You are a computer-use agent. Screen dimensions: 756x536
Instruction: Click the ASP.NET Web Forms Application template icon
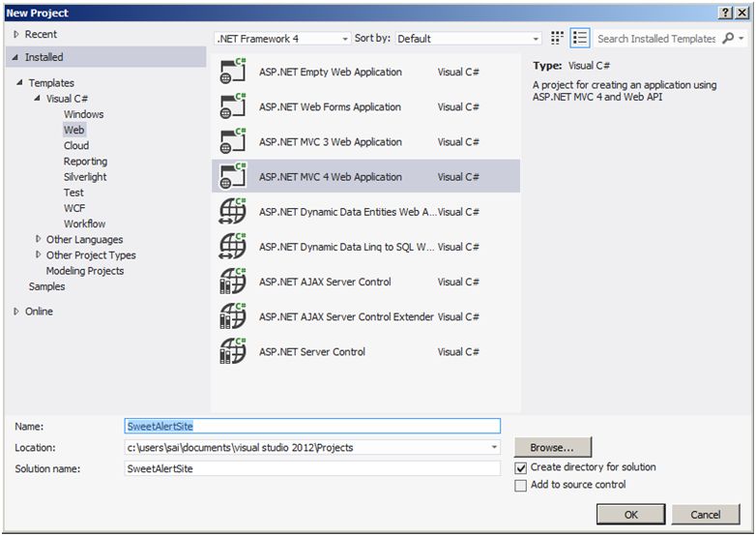pos(233,106)
